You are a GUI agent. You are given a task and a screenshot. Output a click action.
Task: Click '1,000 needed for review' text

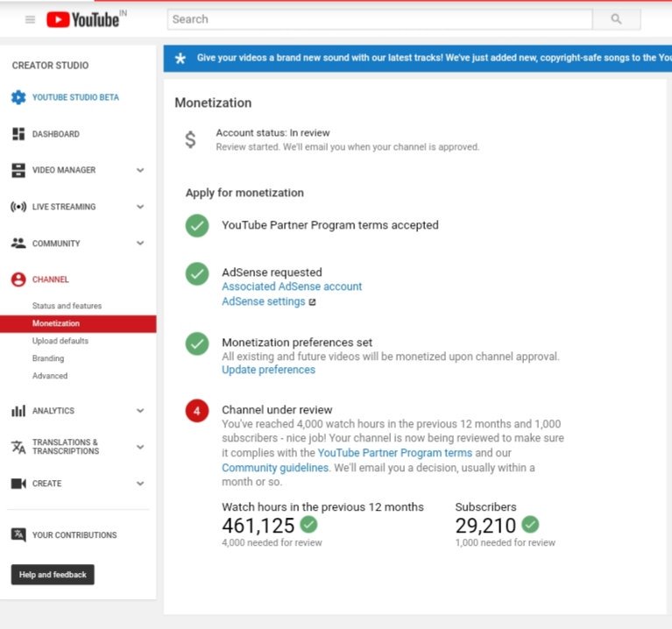click(506, 542)
